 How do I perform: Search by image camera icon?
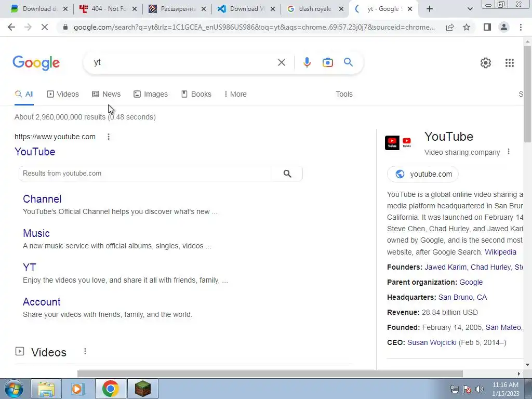(x=327, y=62)
